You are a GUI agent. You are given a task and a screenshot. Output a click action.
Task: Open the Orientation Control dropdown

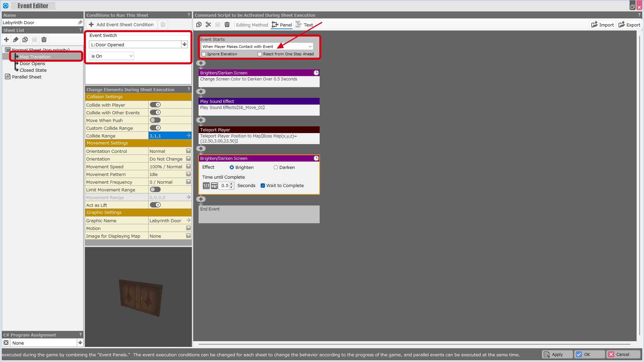tap(188, 151)
